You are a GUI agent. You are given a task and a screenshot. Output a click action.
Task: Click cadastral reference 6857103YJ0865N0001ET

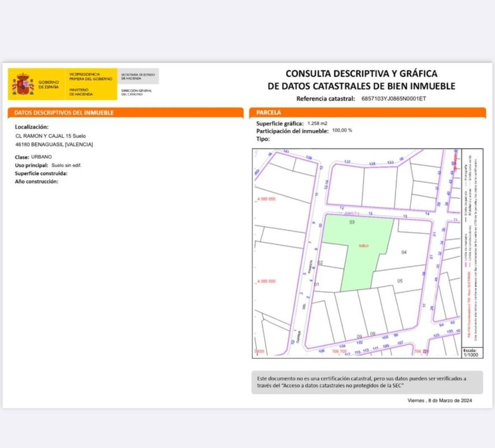(393, 99)
